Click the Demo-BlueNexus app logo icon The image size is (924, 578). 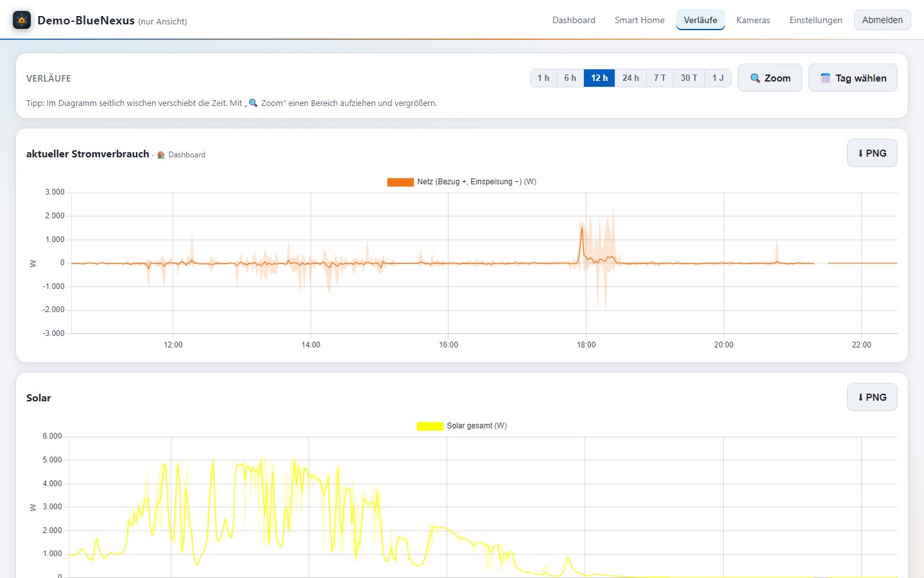(x=22, y=20)
